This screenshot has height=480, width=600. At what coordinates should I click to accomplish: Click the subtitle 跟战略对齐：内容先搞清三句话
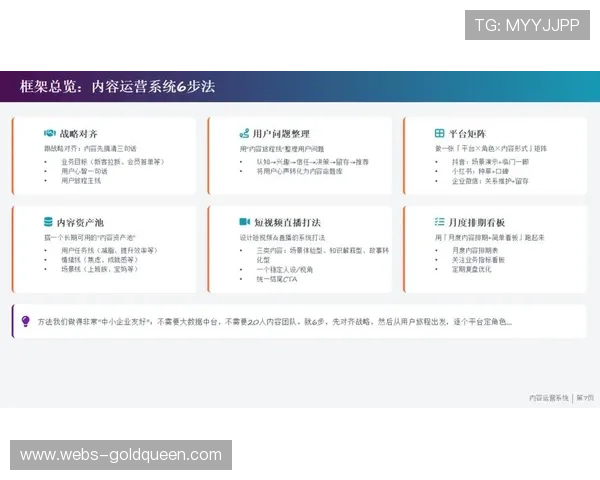point(90,149)
